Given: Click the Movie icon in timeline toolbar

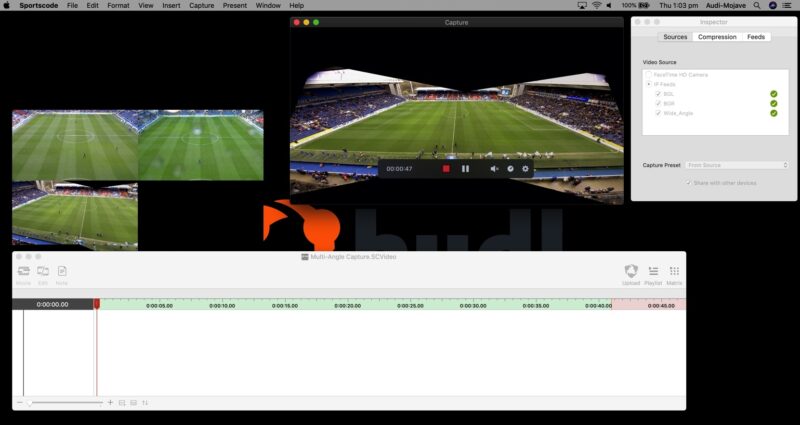Looking at the screenshot, I should tap(23, 272).
